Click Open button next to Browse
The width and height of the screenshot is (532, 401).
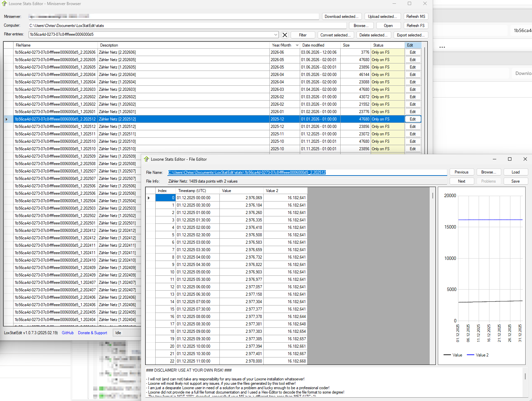point(388,26)
